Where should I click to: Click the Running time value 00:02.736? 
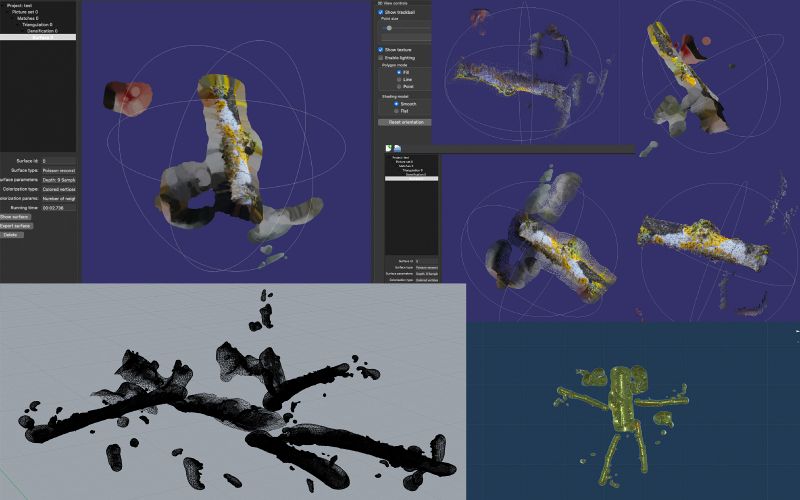click(x=59, y=208)
